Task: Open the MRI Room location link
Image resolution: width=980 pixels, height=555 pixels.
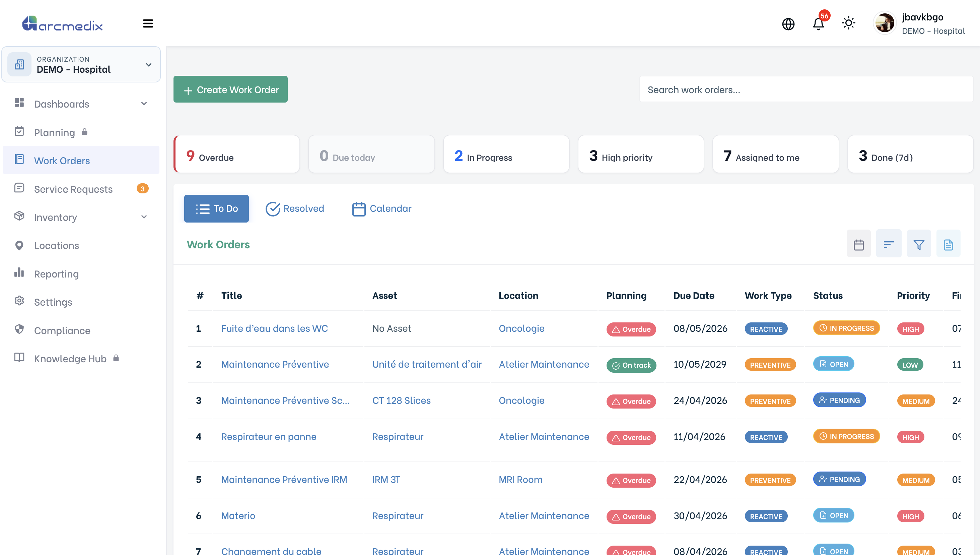Action: tap(521, 479)
